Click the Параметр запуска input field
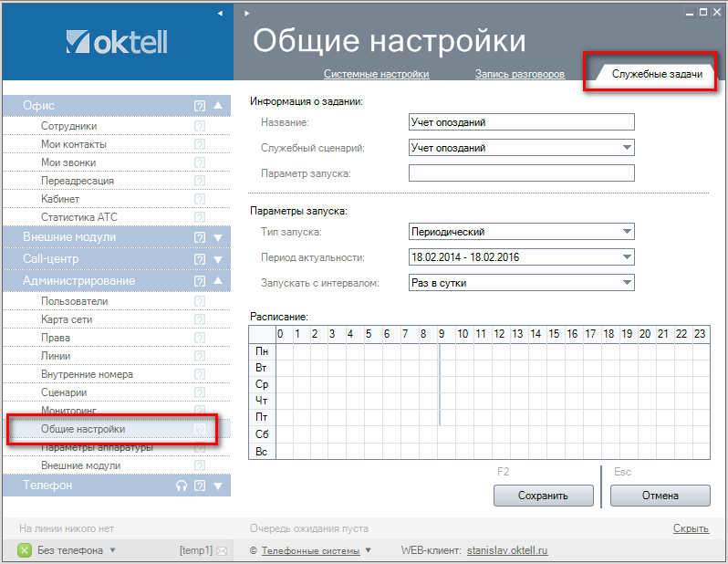 coord(521,173)
